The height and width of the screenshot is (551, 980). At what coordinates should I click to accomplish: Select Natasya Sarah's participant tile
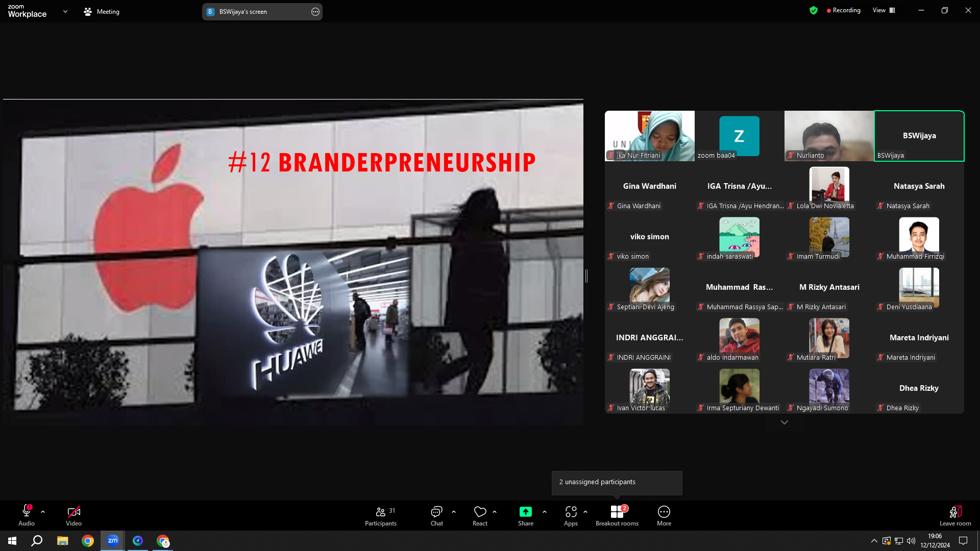tap(919, 186)
